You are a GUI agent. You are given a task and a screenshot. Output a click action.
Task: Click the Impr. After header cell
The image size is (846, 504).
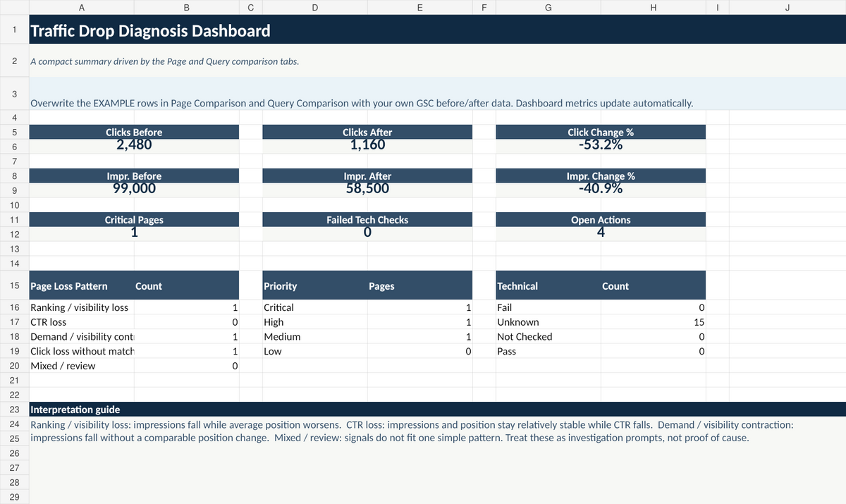coord(367,176)
